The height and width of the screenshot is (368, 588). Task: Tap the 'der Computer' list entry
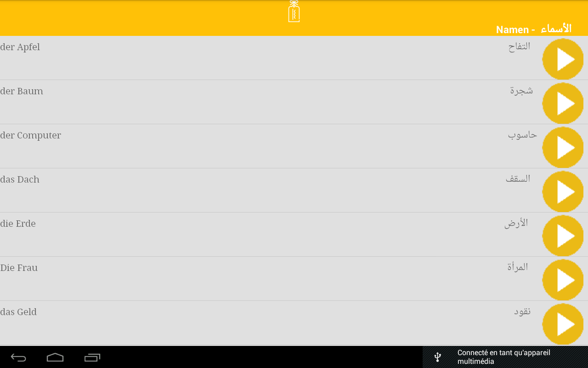point(294,146)
